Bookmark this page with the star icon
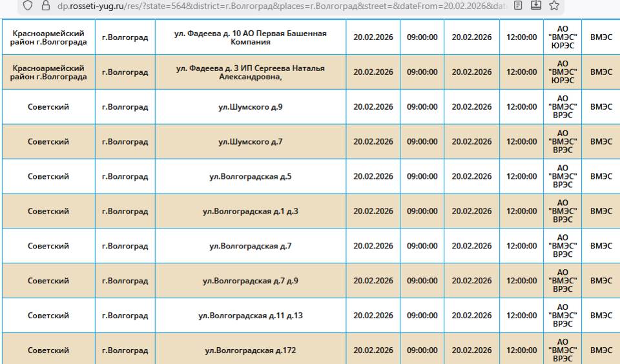The width and height of the screenshot is (620, 364). coord(554,6)
